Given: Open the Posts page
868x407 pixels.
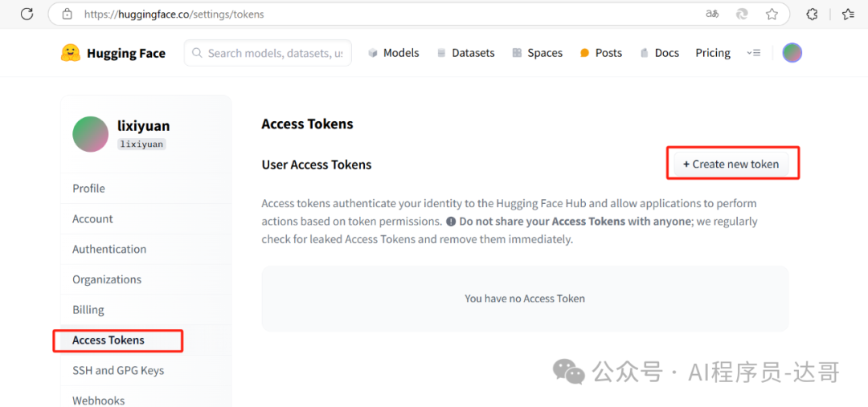Looking at the screenshot, I should (x=600, y=53).
